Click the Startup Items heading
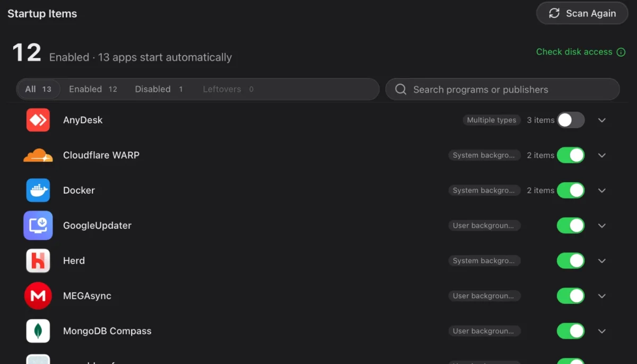 coord(42,14)
